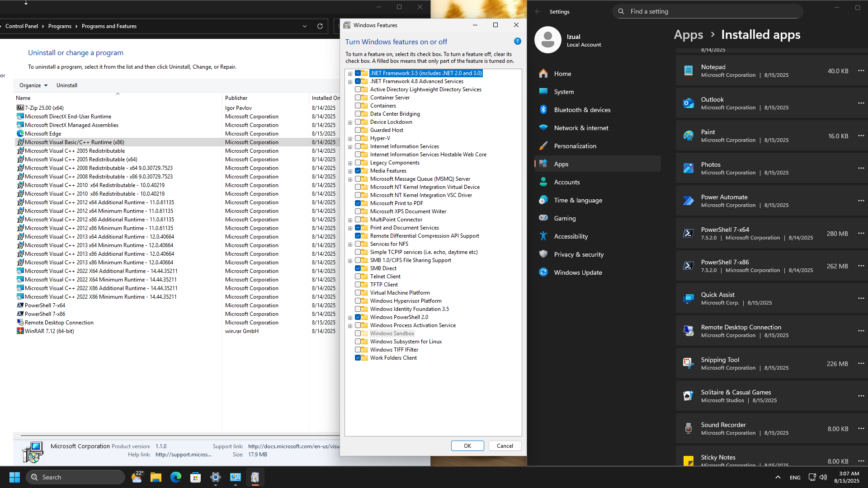This screenshot has width=868, height=488.
Task: Click the Power Automate app icon
Action: [688, 201]
